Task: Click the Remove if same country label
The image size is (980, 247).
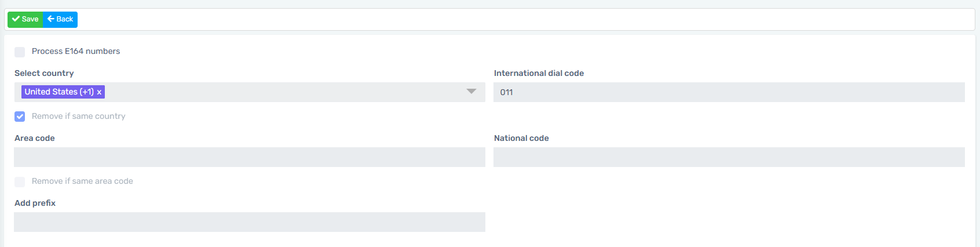Action: (79, 116)
